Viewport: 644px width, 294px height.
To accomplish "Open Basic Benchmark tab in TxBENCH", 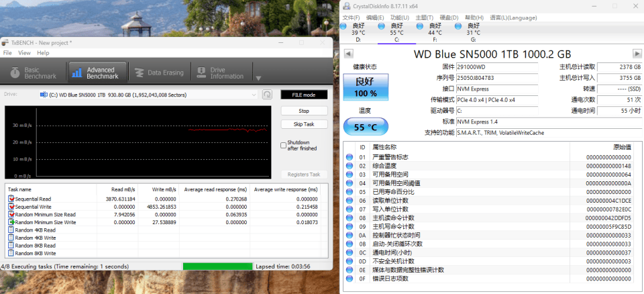I will 34,72.
